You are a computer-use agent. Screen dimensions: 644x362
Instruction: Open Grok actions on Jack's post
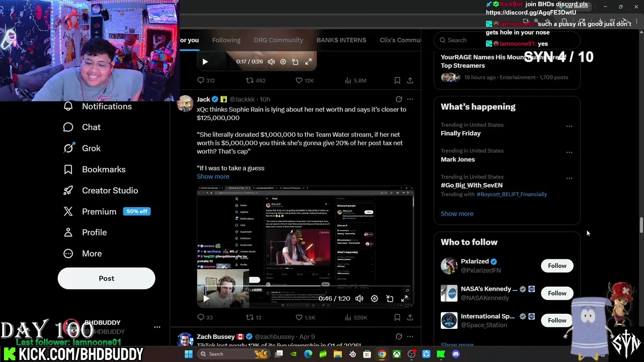click(398, 100)
